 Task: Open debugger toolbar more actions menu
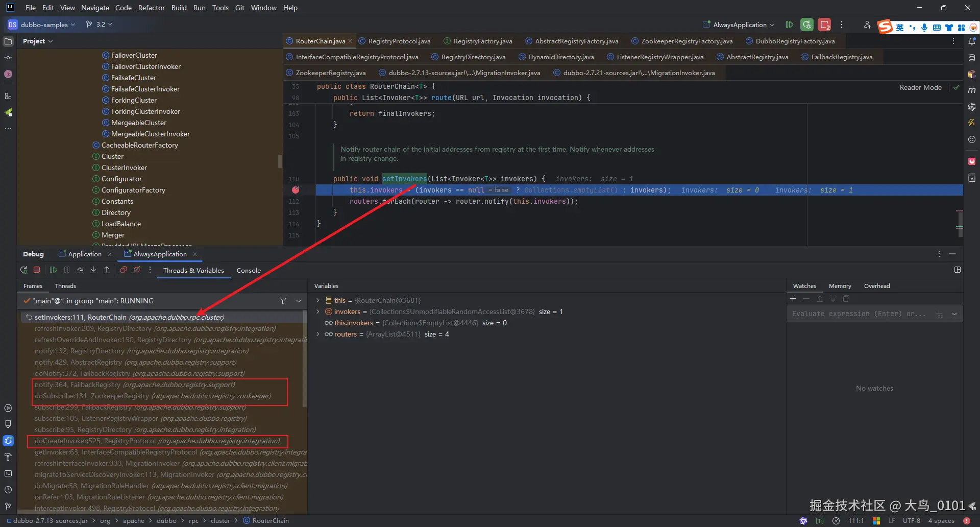150,270
